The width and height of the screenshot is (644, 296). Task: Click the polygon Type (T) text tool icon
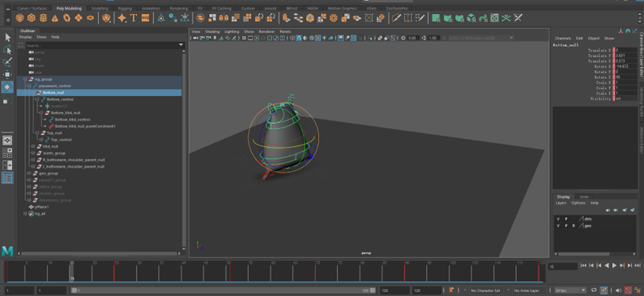click(x=133, y=18)
